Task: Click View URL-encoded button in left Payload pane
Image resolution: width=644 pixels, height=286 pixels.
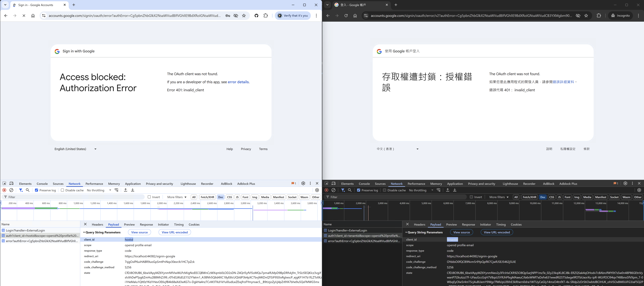Action: (175, 232)
